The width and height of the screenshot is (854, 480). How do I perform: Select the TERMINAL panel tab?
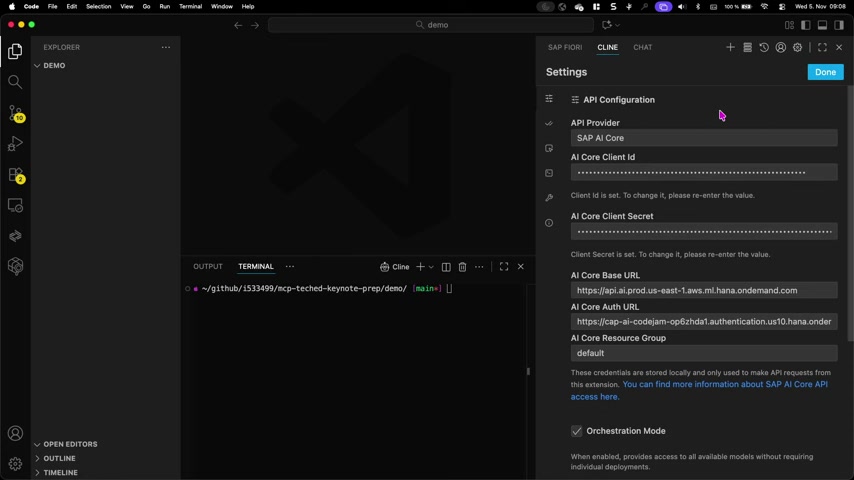tap(255, 266)
